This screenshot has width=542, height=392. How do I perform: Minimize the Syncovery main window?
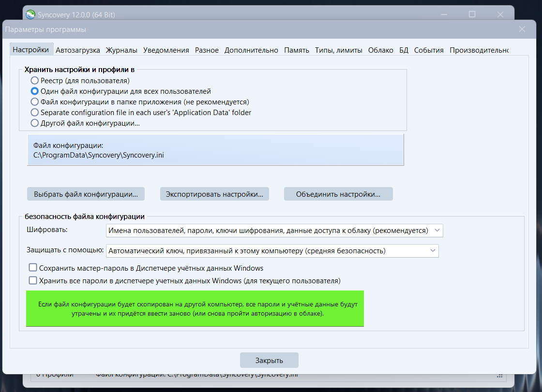coord(444,14)
